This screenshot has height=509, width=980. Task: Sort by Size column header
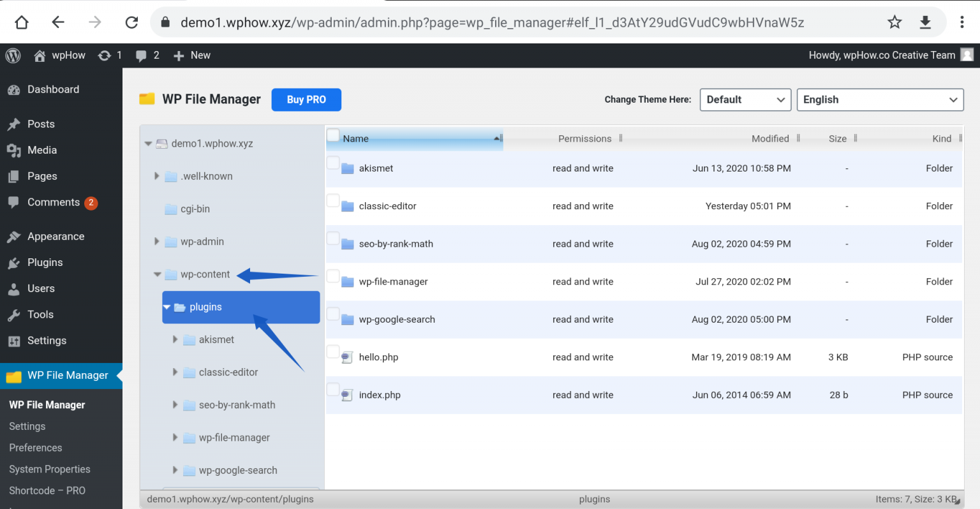coord(837,139)
